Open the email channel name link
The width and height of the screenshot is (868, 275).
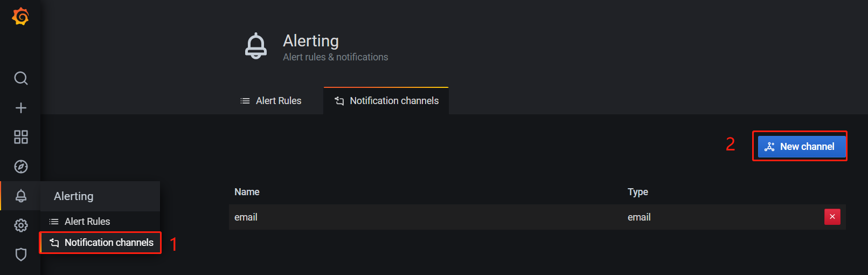[246, 217]
